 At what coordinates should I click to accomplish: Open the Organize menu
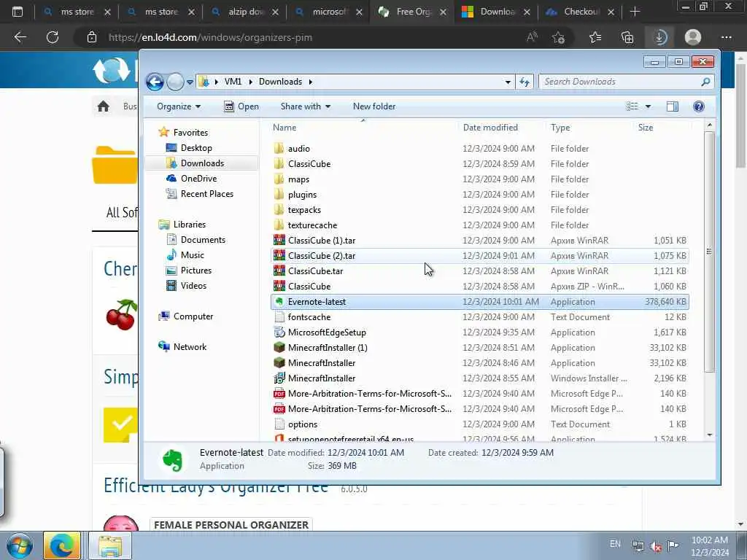tap(179, 106)
